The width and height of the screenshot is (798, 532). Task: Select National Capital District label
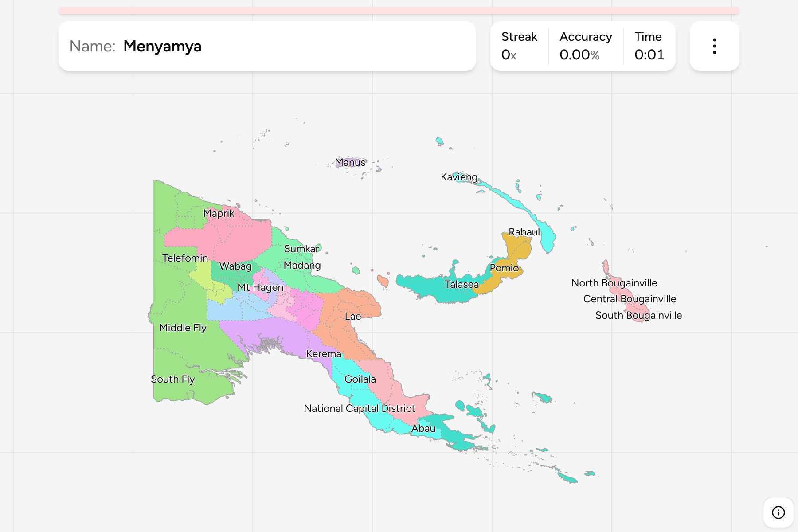[359, 408]
